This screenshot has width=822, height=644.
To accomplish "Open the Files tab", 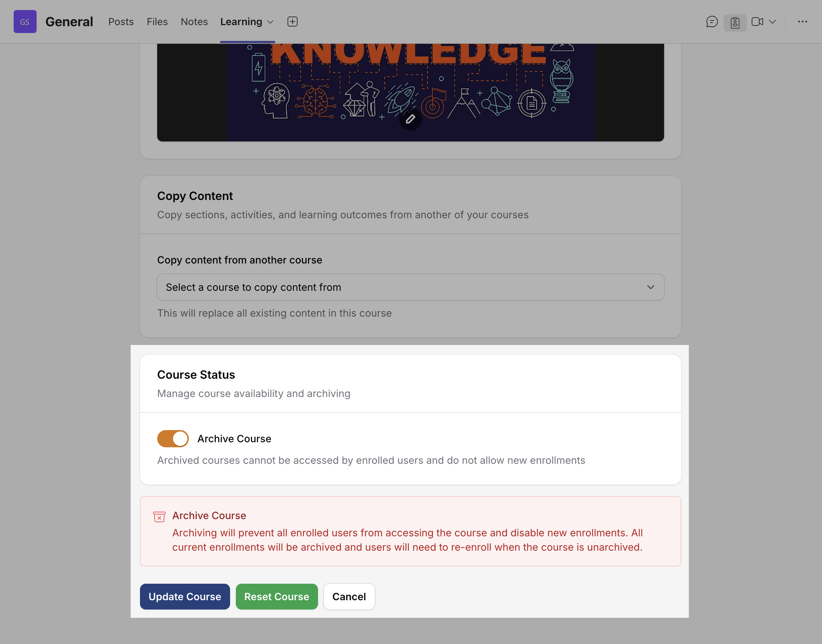I will point(157,22).
